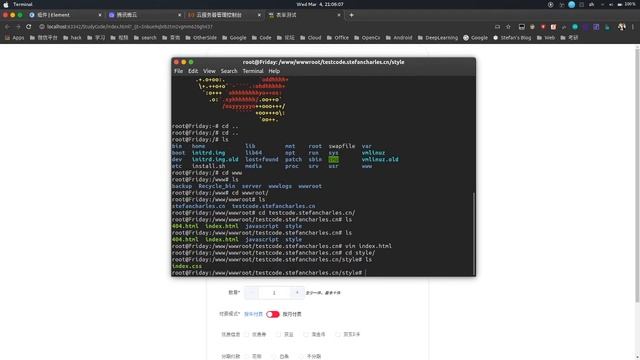This screenshot has height=360, width=640.
Task: Open the browser profile avatar
Action: click(x=622, y=27)
